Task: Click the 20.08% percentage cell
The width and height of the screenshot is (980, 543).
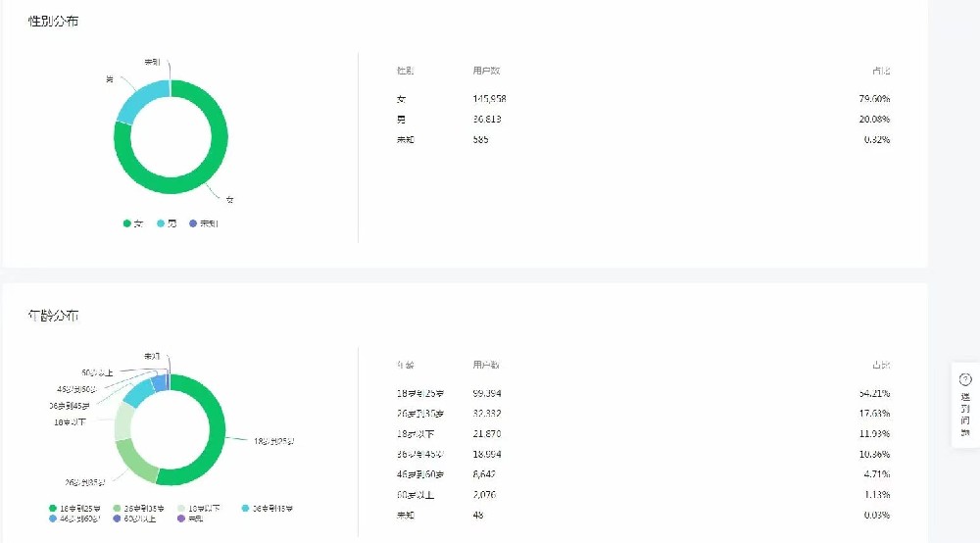Action: point(874,119)
